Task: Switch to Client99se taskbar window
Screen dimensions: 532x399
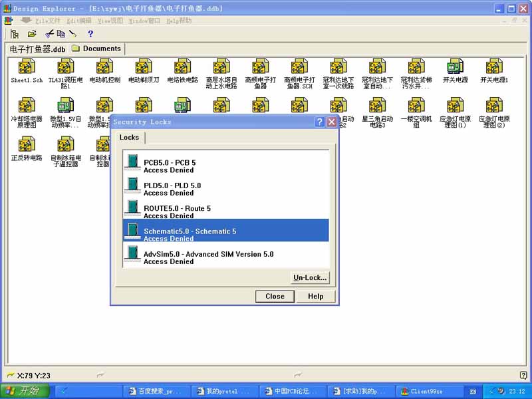Action: 428,391
